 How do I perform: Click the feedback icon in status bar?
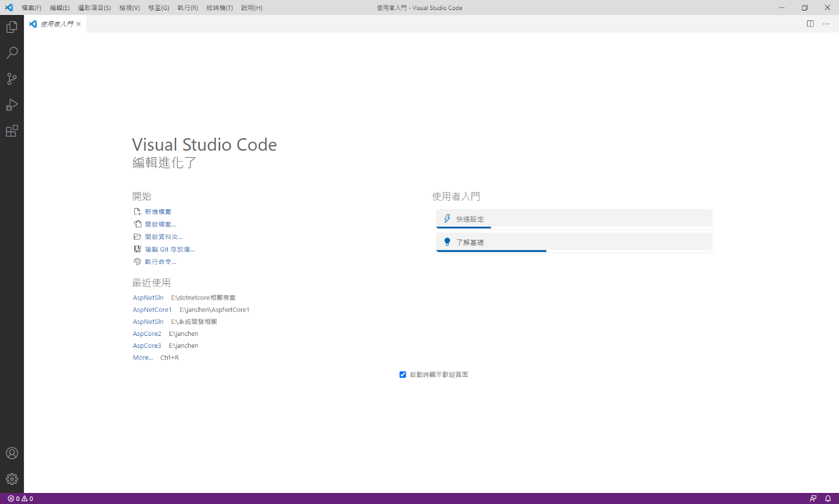[813, 499]
